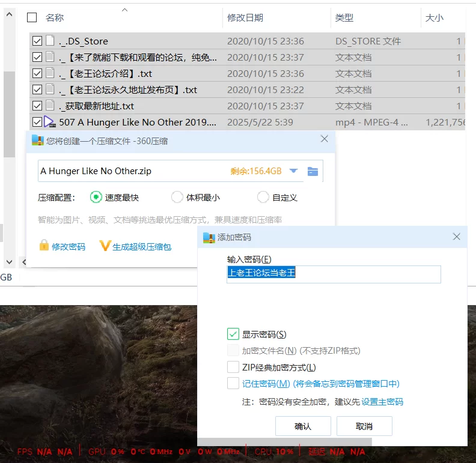Click the 360压缩 icon in the 您将创建一个压缩文件 title bar
476x463 pixels.
click(38, 140)
